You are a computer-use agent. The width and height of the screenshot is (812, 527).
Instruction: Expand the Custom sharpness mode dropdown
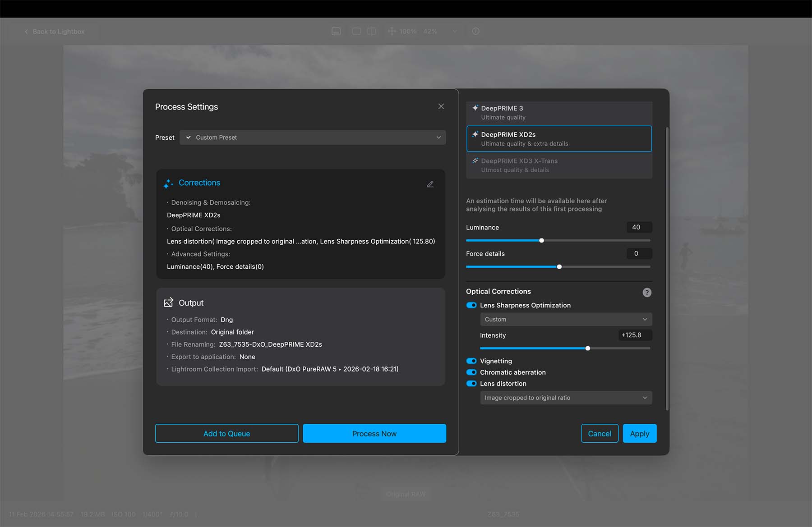[x=566, y=319]
